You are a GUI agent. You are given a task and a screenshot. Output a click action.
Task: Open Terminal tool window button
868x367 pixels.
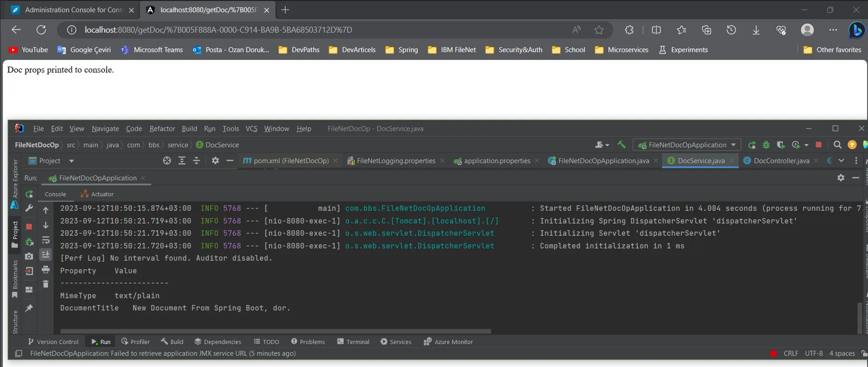click(353, 342)
